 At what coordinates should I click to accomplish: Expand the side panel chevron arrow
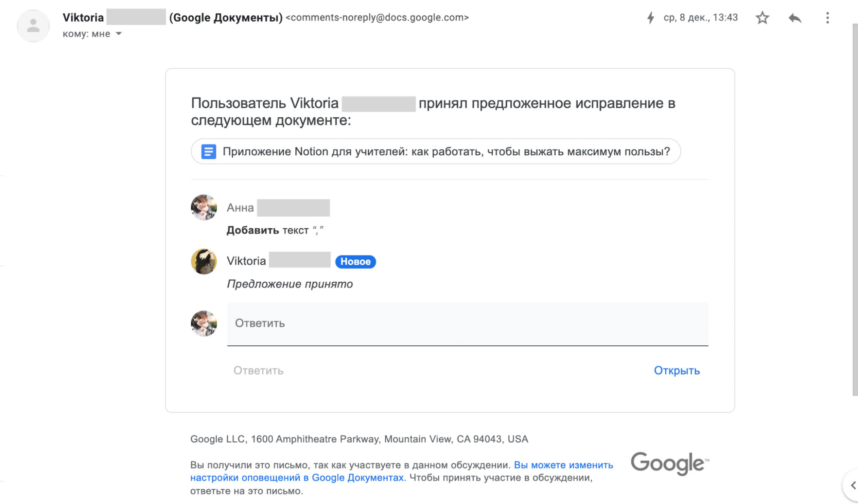[852, 485]
